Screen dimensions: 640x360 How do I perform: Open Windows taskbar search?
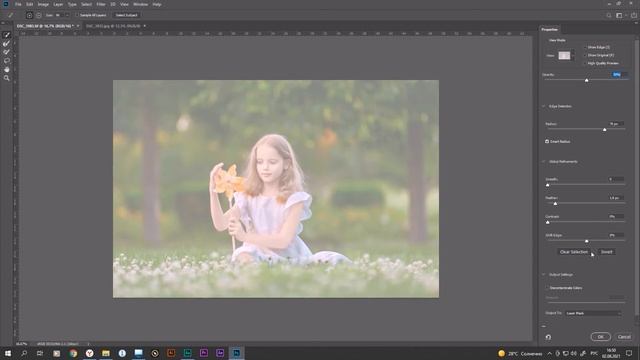click(x=24, y=353)
